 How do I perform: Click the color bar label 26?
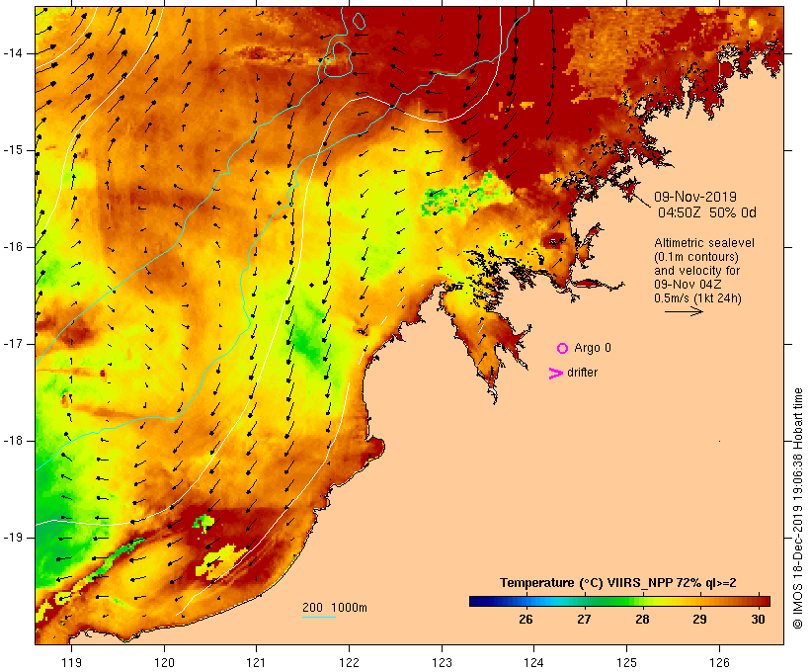click(x=526, y=620)
